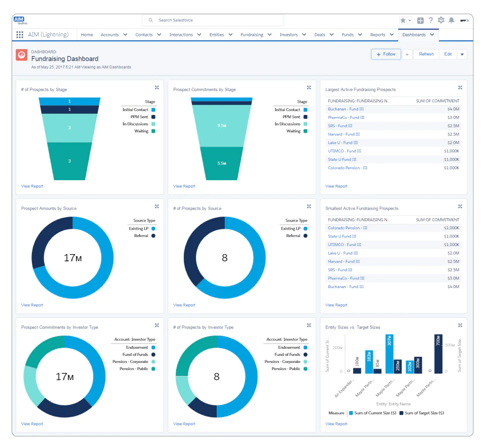The height and width of the screenshot is (448, 486).
Task: Switch to the Reports tab
Action: (378, 35)
